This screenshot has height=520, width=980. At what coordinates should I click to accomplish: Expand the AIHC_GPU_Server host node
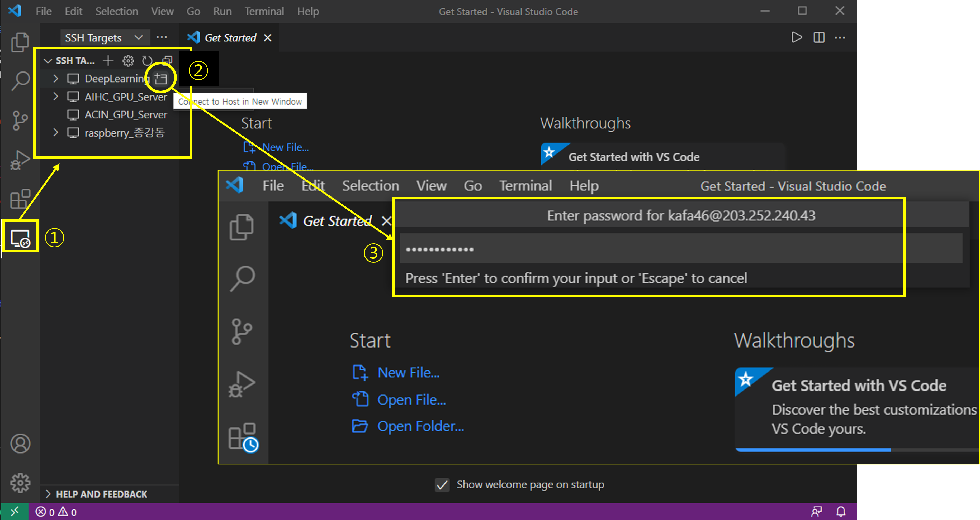pos(55,97)
